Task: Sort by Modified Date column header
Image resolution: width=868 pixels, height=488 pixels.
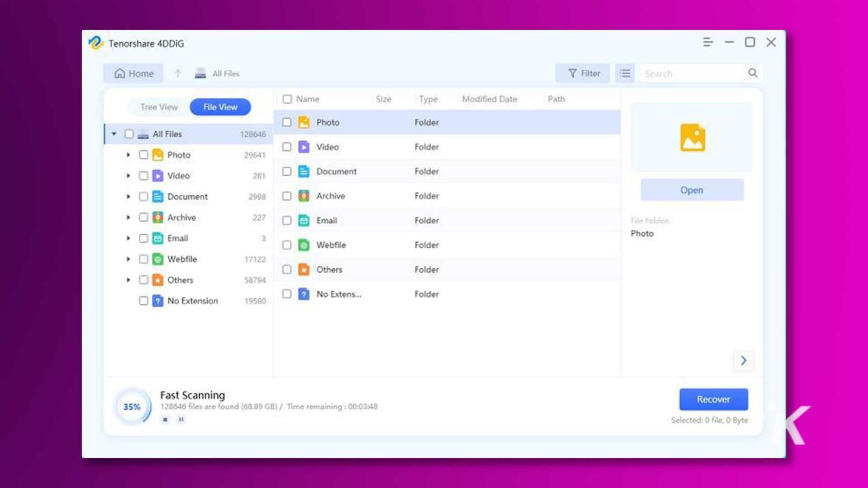Action: pyautogui.click(x=489, y=99)
